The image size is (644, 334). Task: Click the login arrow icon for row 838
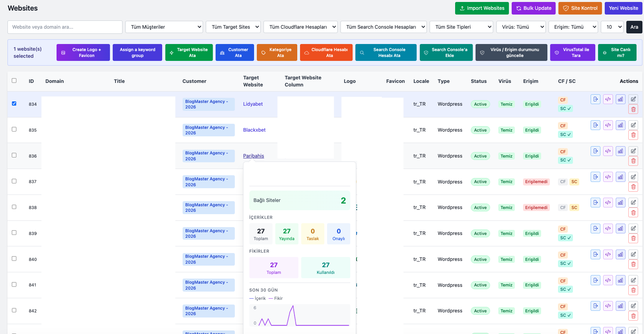pos(595,202)
